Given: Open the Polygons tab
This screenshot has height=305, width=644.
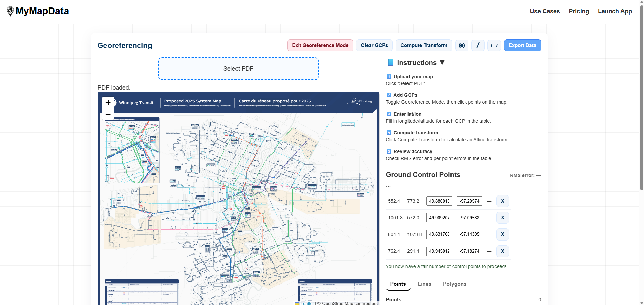Looking at the screenshot, I should [455, 284].
